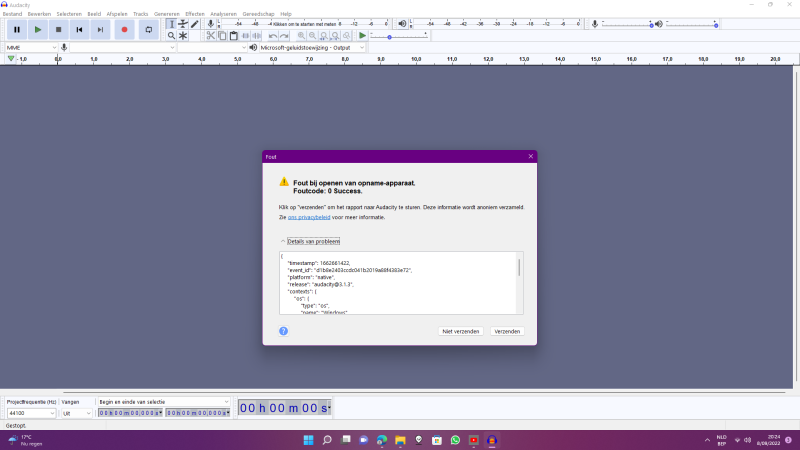Select the Envelope tool
The image size is (800, 450).
point(183,23)
